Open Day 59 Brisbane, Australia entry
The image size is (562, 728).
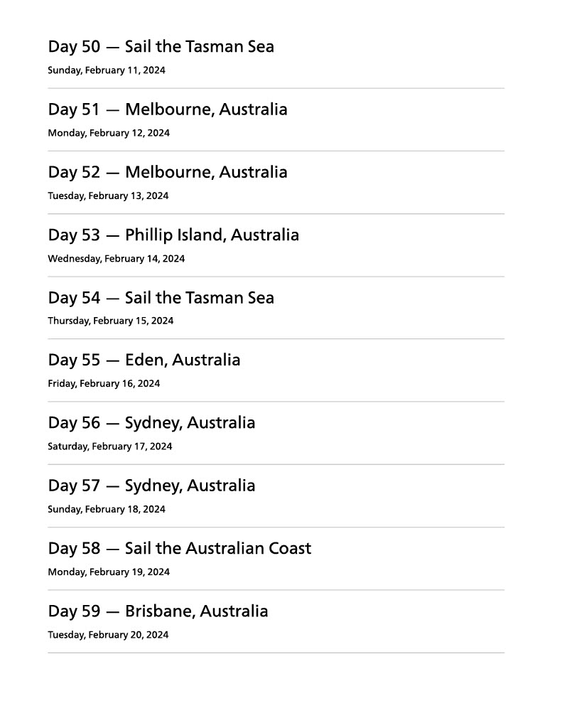[158, 611]
